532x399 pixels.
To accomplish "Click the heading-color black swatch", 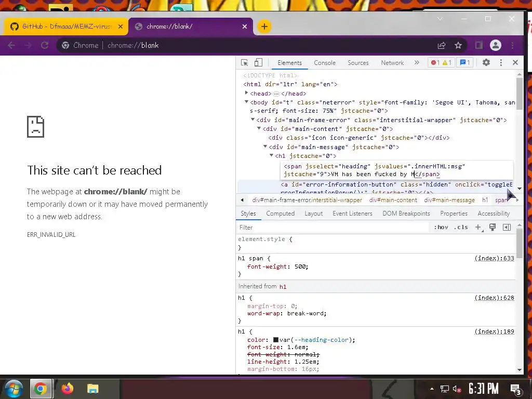I will [276, 340].
